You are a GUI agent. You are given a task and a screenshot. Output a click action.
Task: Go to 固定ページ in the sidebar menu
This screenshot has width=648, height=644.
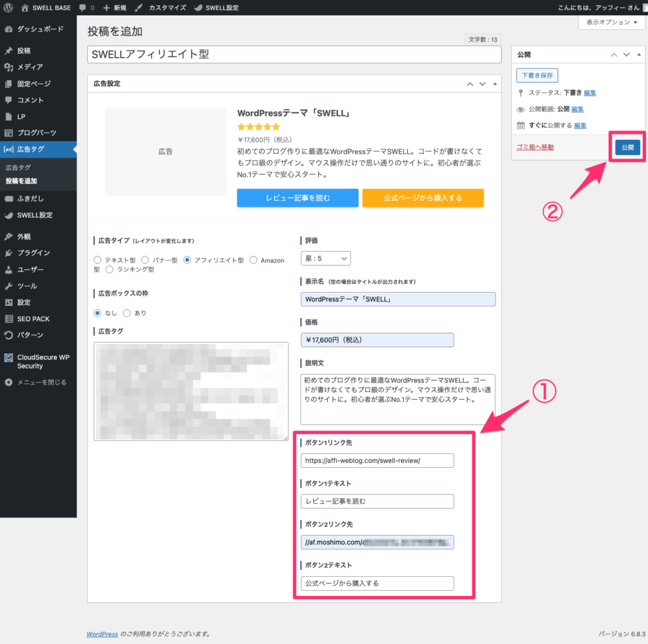point(34,84)
